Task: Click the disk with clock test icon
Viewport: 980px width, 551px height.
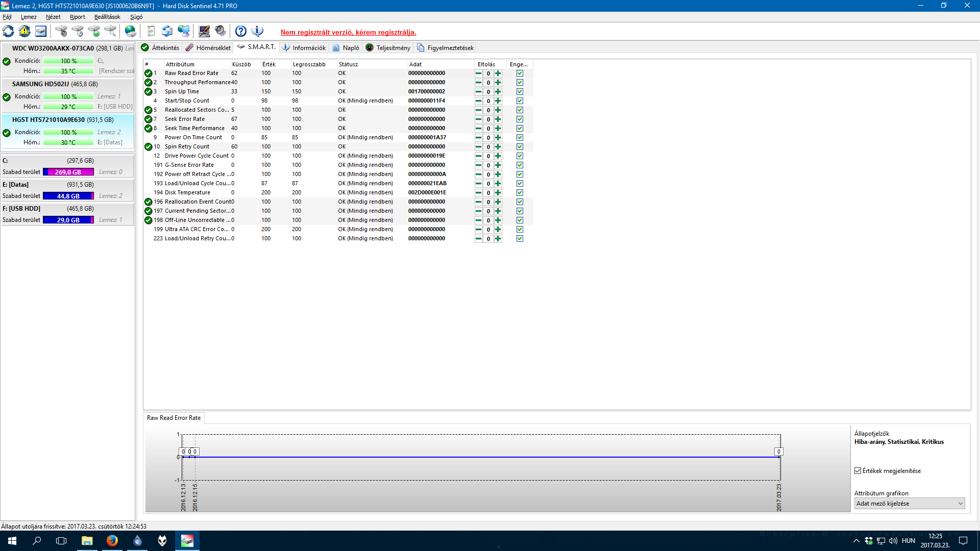Action: (x=78, y=32)
